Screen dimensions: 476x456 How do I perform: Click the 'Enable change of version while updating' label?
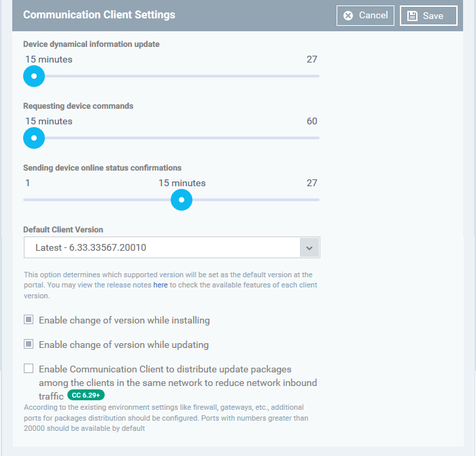point(124,345)
